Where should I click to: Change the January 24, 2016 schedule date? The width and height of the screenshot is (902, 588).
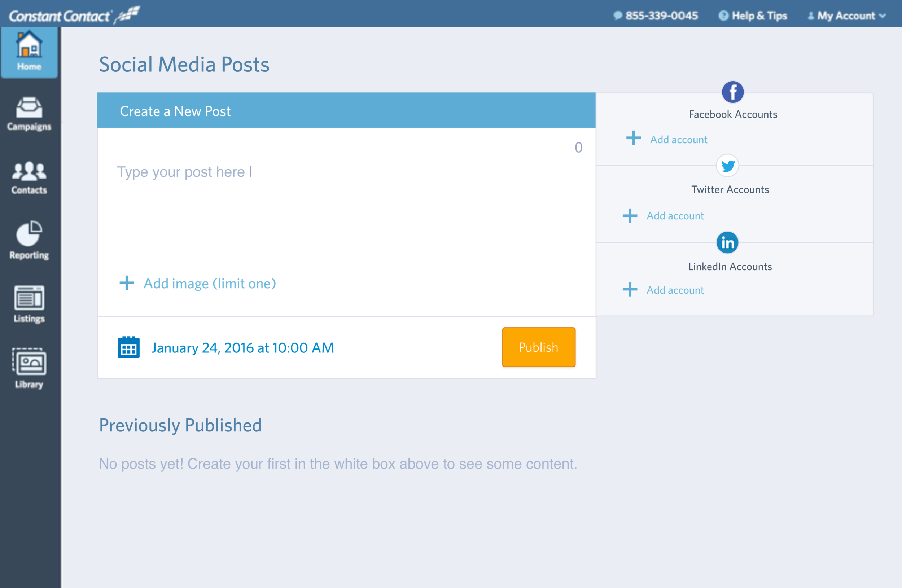pos(242,348)
